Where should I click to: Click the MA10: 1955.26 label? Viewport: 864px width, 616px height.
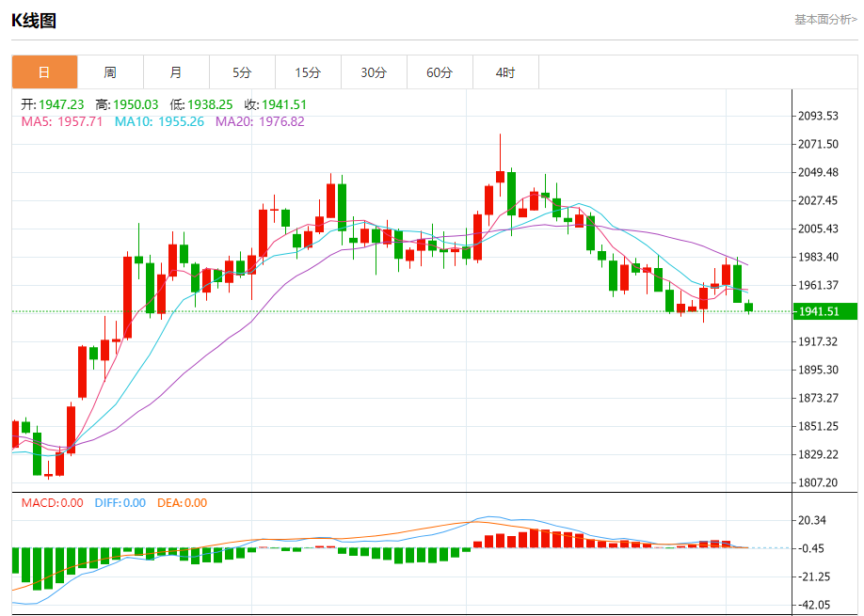click(159, 121)
